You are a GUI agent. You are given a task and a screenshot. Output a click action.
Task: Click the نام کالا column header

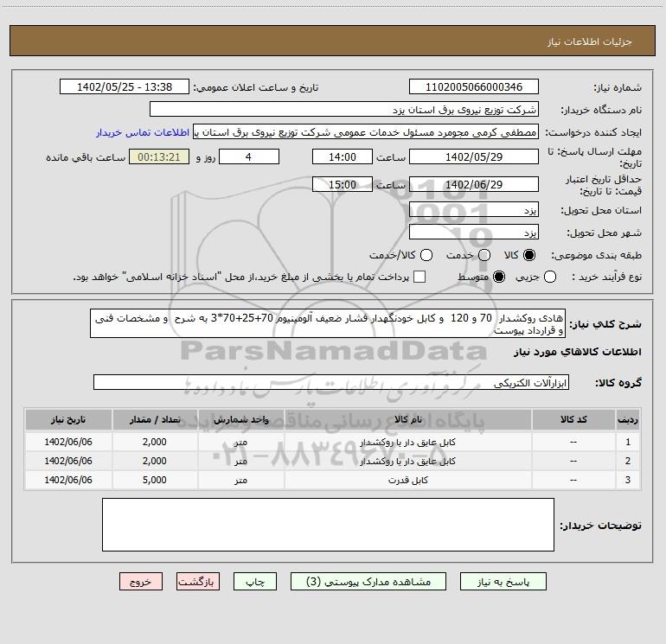(407, 420)
